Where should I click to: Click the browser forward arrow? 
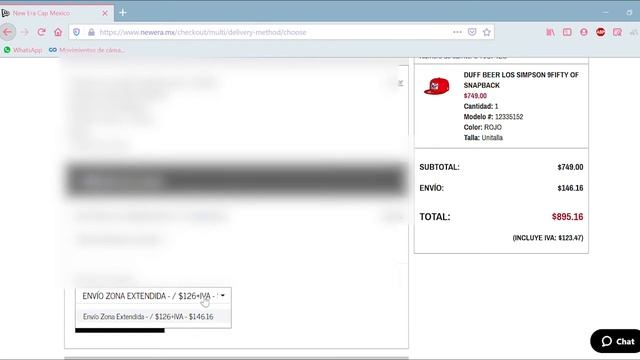point(24,32)
